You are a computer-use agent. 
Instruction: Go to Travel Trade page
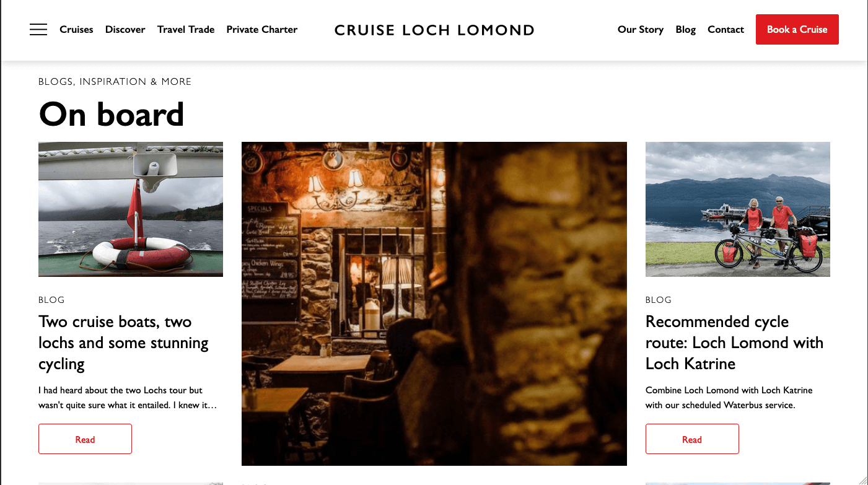click(186, 29)
